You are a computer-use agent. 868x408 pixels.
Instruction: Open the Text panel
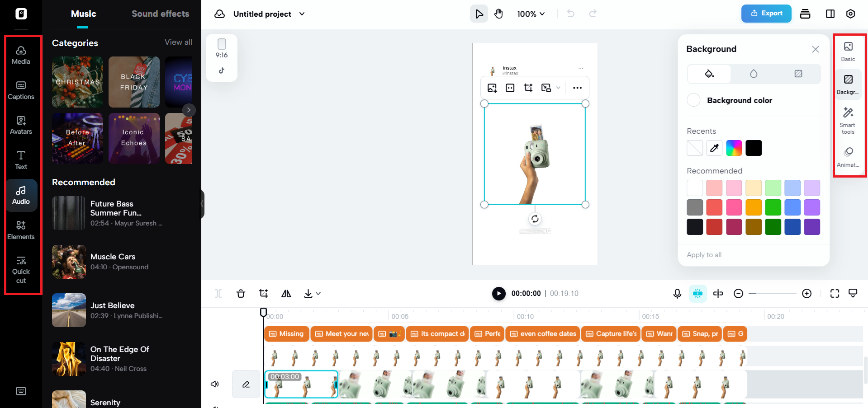[x=21, y=160]
